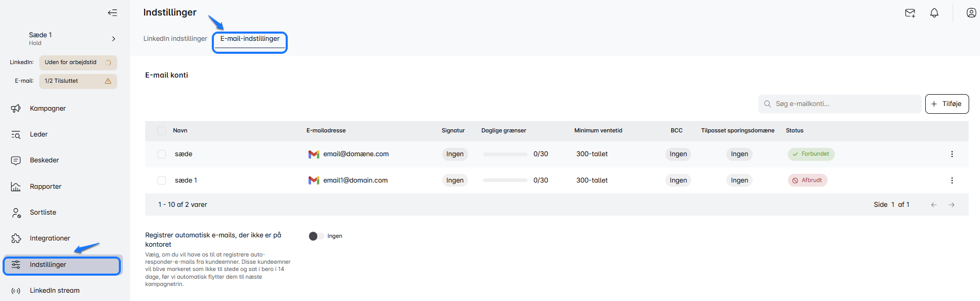980x301 pixels.
Task: Open the mail inbox icon in header
Action: pyautogui.click(x=910, y=13)
